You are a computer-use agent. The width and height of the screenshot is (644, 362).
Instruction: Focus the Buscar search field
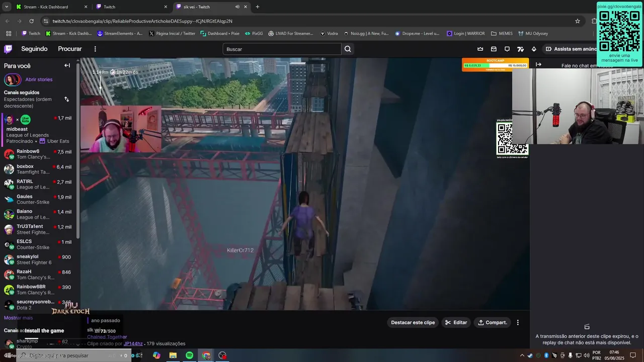point(282,49)
